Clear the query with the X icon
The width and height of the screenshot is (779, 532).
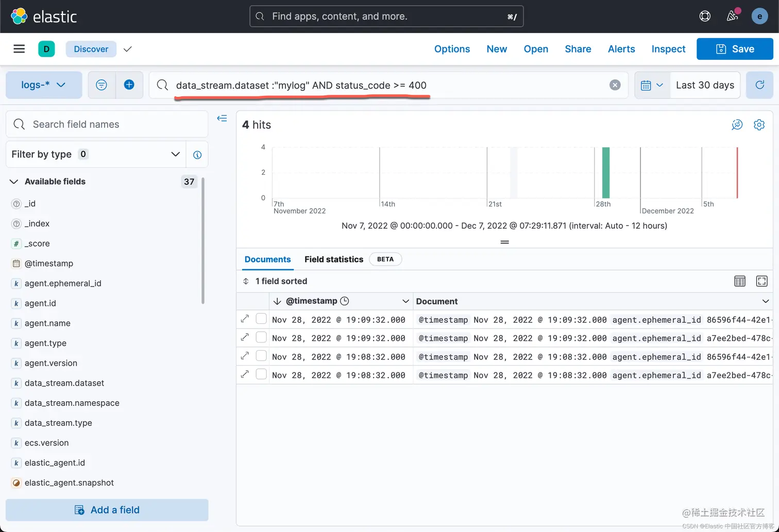[x=615, y=85]
